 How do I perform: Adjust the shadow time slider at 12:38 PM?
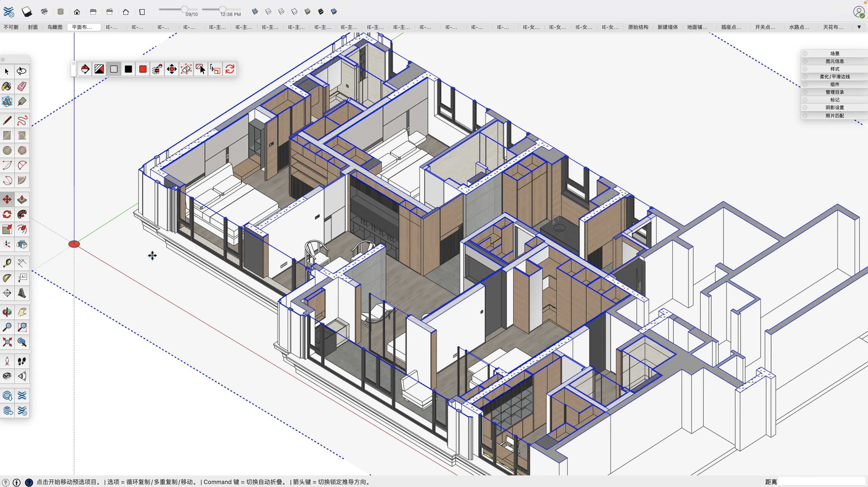coord(222,9)
